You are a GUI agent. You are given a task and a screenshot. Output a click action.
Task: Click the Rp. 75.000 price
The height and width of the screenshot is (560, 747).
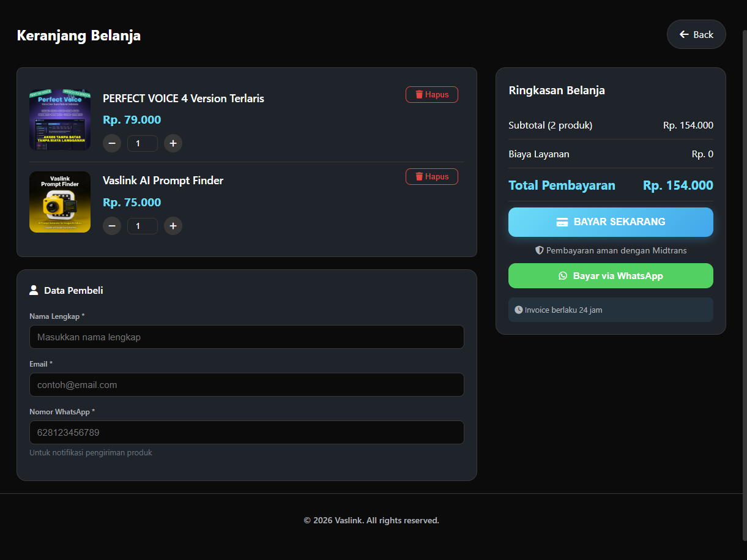[x=132, y=203]
